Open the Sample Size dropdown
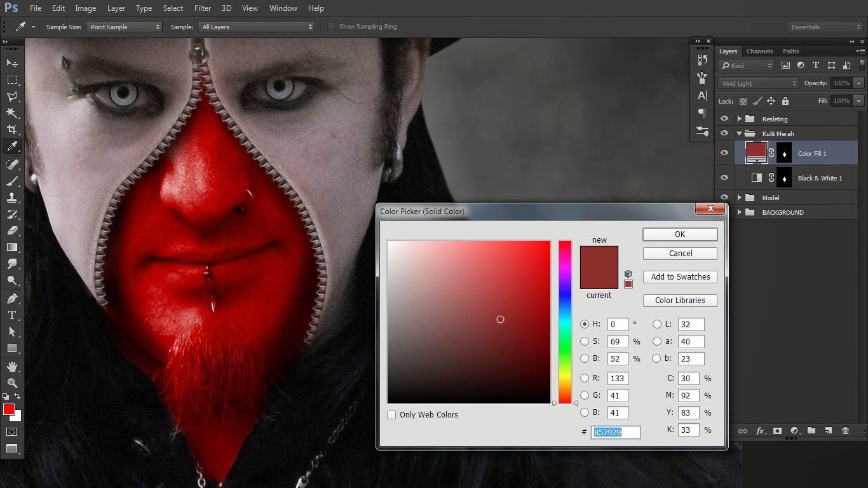 coord(125,27)
